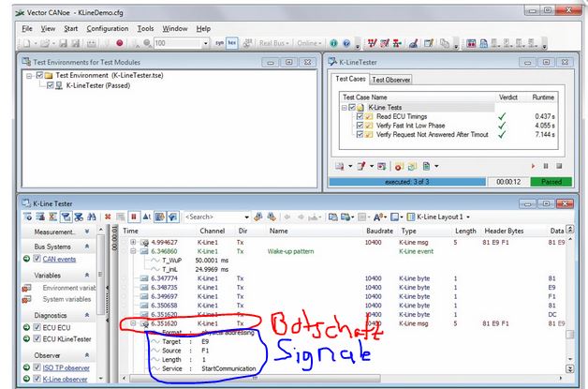
Task: Click the red network icon right of help
Action: click(372, 43)
